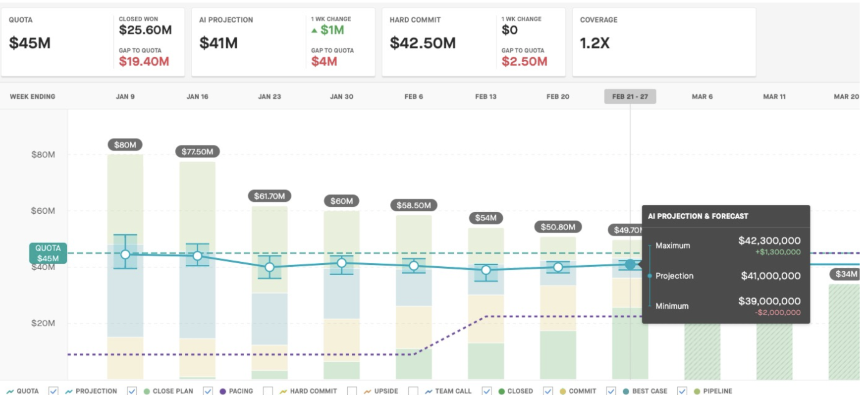
Task: Click the $60M y-axis label
Action: coord(43,211)
